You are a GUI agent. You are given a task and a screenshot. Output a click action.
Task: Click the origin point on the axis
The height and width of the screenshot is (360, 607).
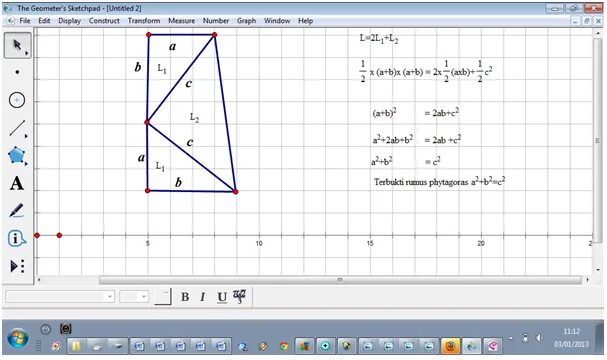37,235
